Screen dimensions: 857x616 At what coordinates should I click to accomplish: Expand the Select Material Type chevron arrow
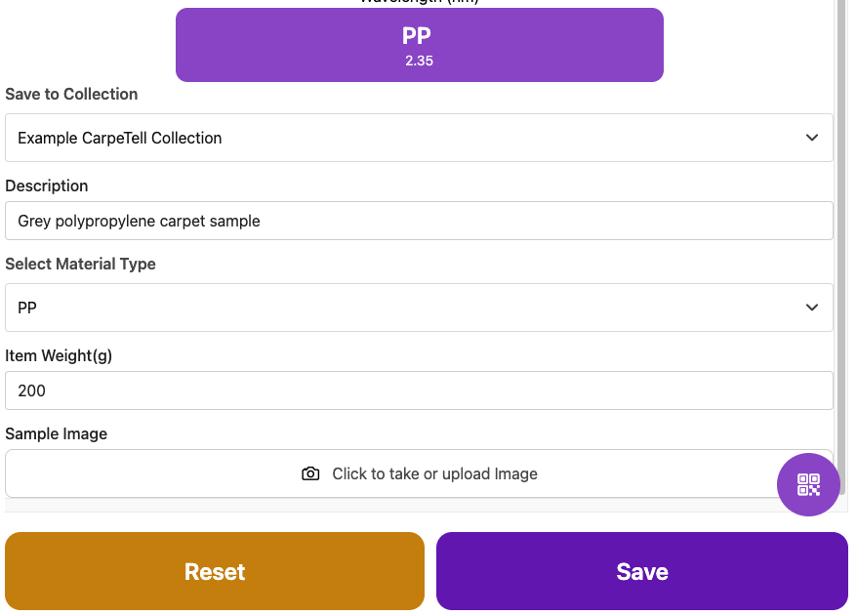(x=812, y=308)
